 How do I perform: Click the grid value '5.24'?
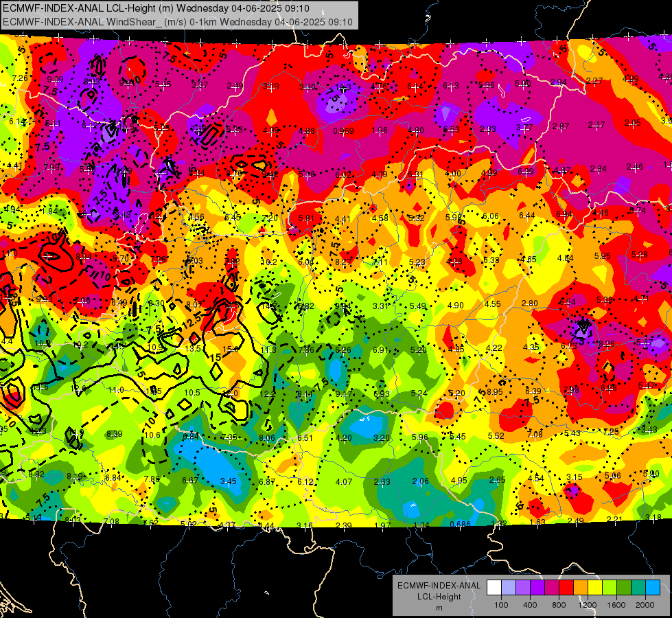pyautogui.click(x=419, y=393)
